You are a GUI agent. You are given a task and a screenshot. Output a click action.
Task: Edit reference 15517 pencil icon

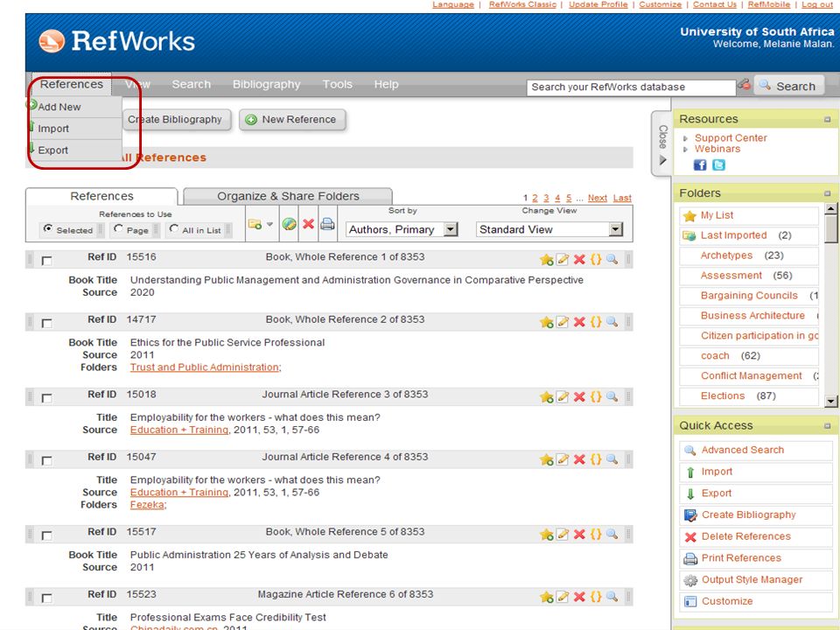point(563,535)
